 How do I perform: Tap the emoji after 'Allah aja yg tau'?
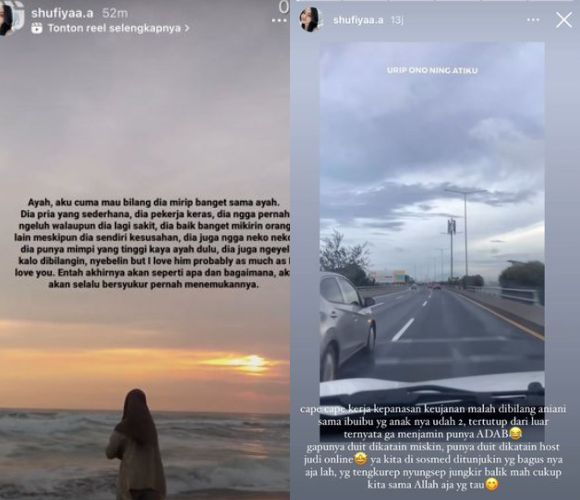(492, 484)
